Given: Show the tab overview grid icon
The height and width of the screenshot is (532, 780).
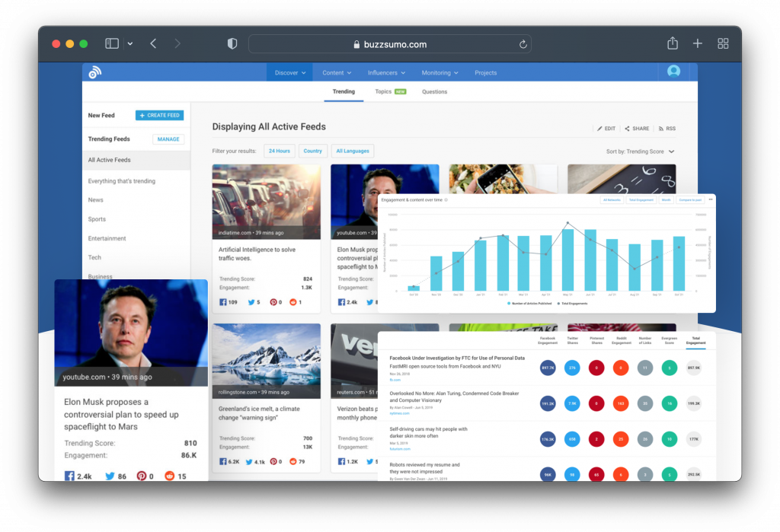Looking at the screenshot, I should (x=723, y=43).
